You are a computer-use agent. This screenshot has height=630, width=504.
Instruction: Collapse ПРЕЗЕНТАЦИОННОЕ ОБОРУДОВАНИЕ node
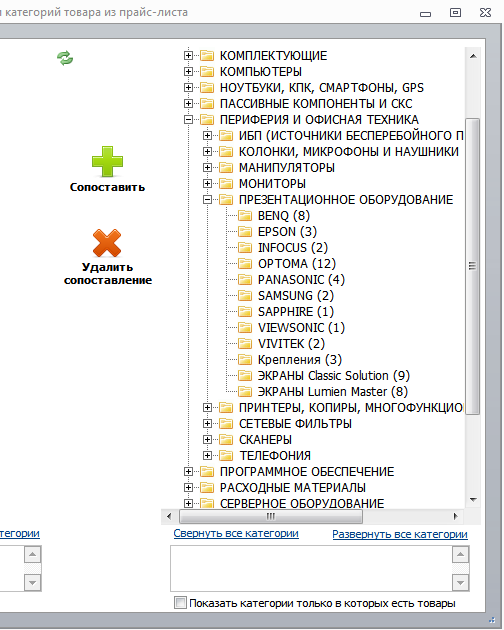click(x=207, y=200)
